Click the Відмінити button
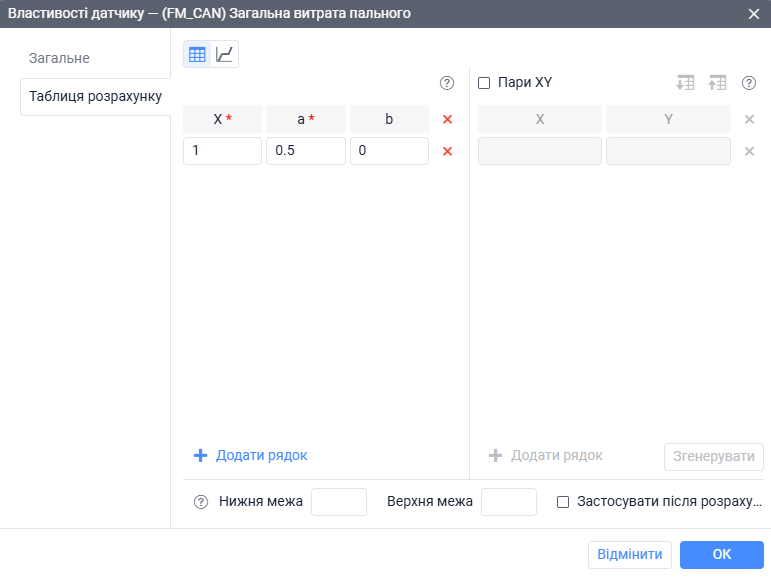Viewport: 771px width, 577px height. [x=629, y=554]
